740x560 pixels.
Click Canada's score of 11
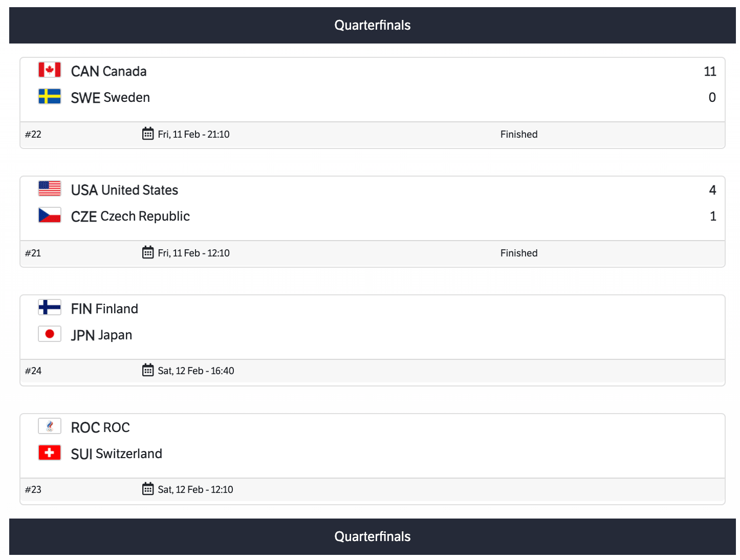[709, 72]
